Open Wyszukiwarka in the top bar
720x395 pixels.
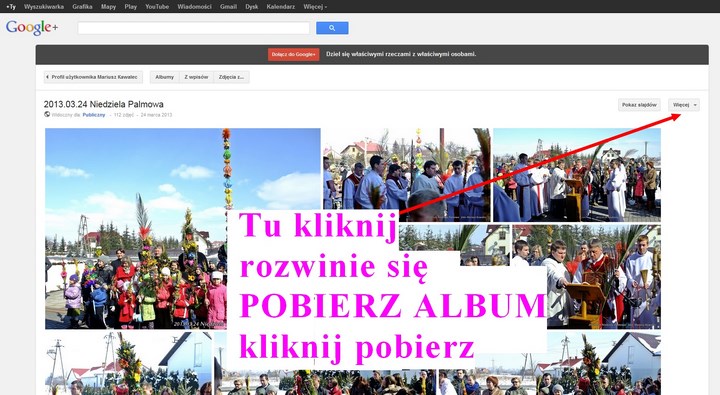44,6
